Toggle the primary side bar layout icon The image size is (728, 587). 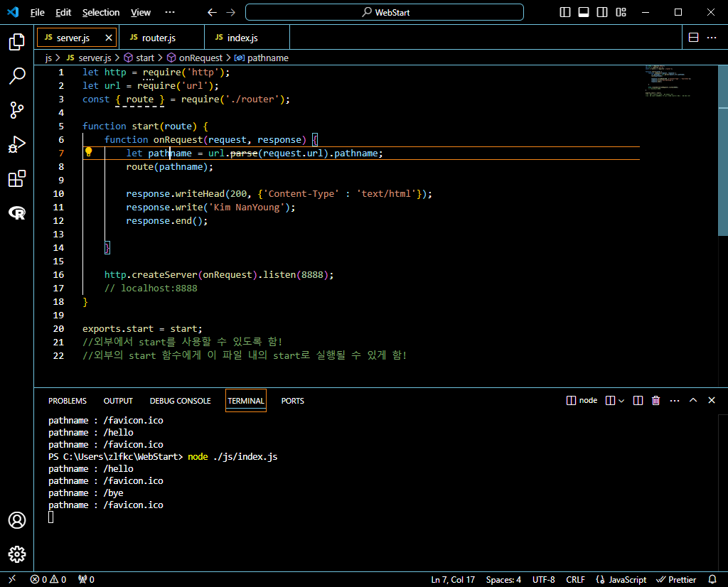(x=565, y=13)
